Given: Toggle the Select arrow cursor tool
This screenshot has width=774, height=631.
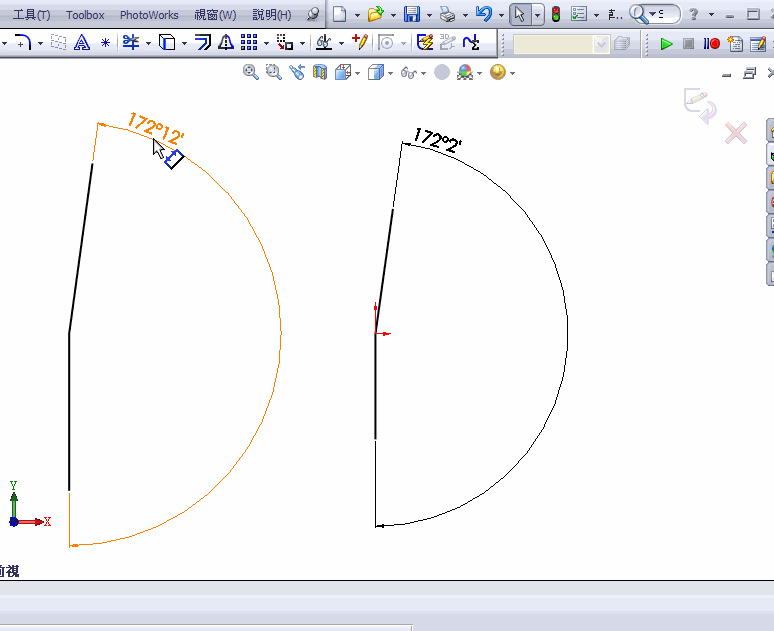Looking at the screenshot, I should pyautogui.click(x=519, y=14).
